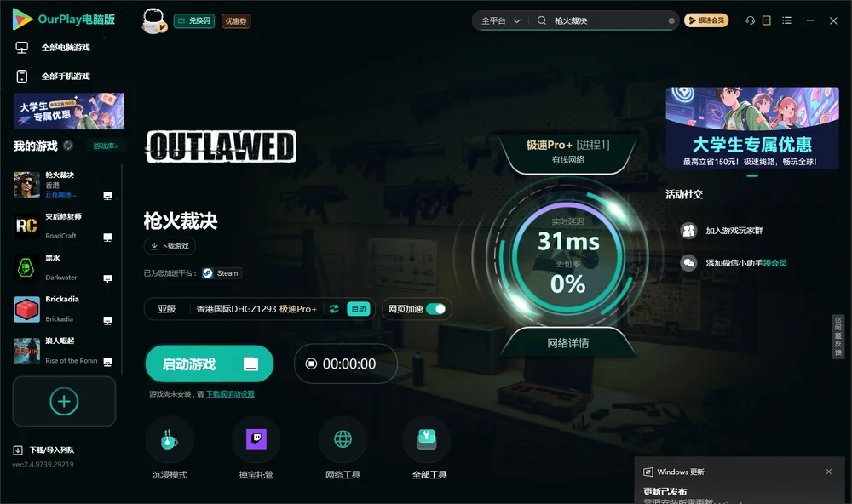Viewport: 852px width, 504px height.
Task: Click the 加入游戏玩家群 group icon
Action: click(689, 231)
